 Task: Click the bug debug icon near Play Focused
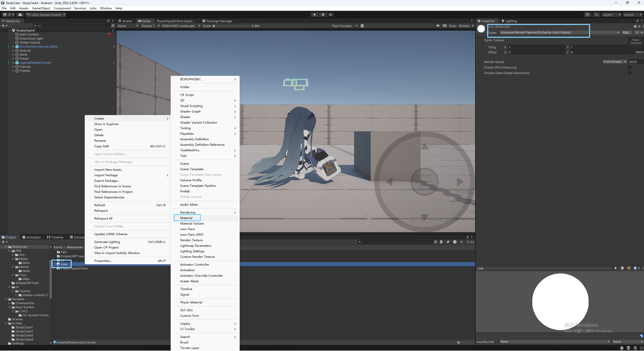pos(362,26)
